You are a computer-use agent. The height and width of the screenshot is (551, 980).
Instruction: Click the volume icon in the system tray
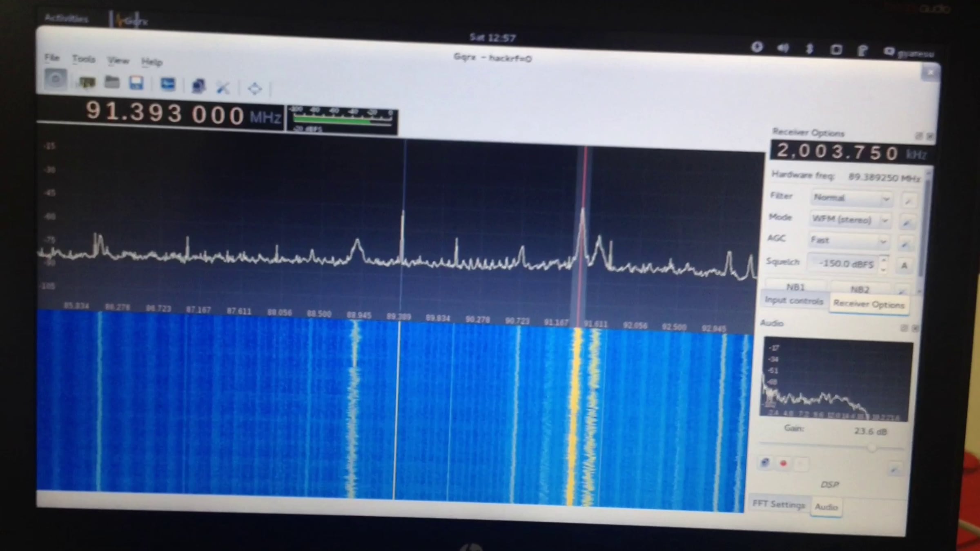pyautogui.click(x=783, y=48)
